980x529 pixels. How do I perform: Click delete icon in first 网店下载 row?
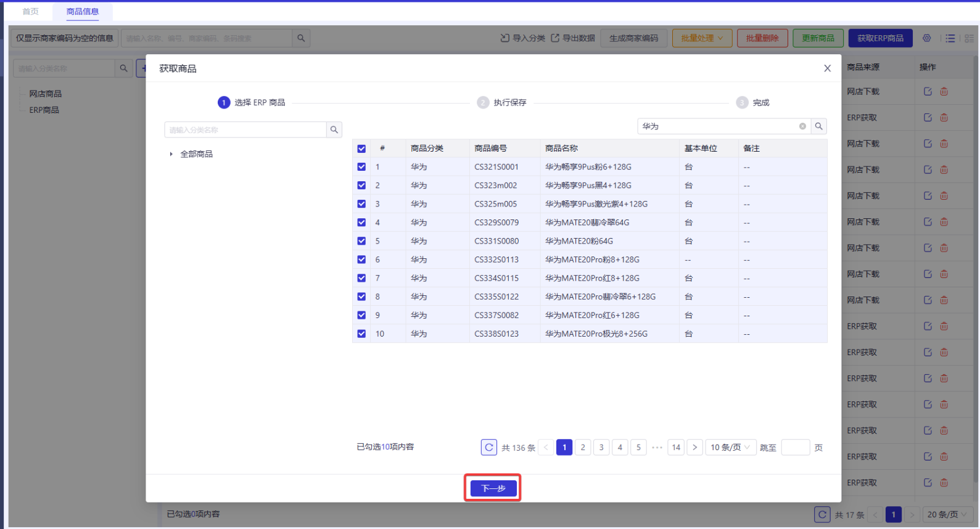(x=944, y=91)
